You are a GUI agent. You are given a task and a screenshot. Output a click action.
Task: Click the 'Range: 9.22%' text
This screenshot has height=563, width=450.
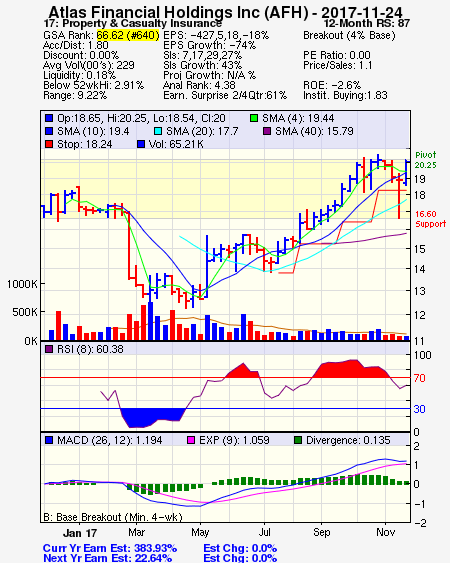tap(75, 96)
